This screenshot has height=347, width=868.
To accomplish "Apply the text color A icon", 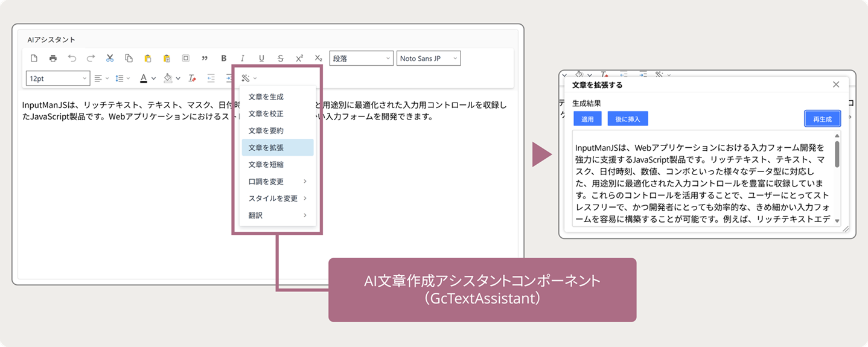I will 144,78.
